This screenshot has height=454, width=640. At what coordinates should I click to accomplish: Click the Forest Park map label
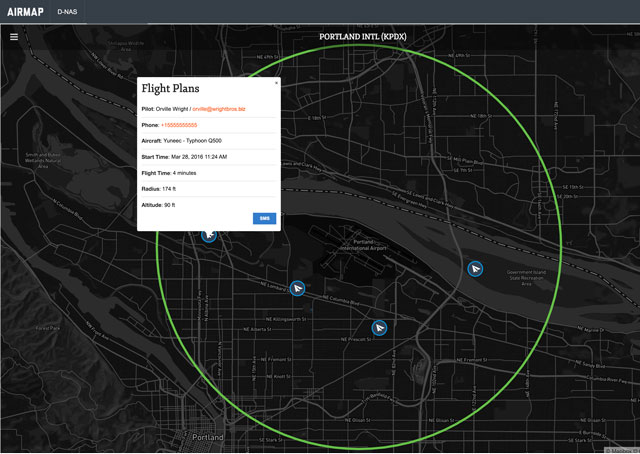[47, 328]
